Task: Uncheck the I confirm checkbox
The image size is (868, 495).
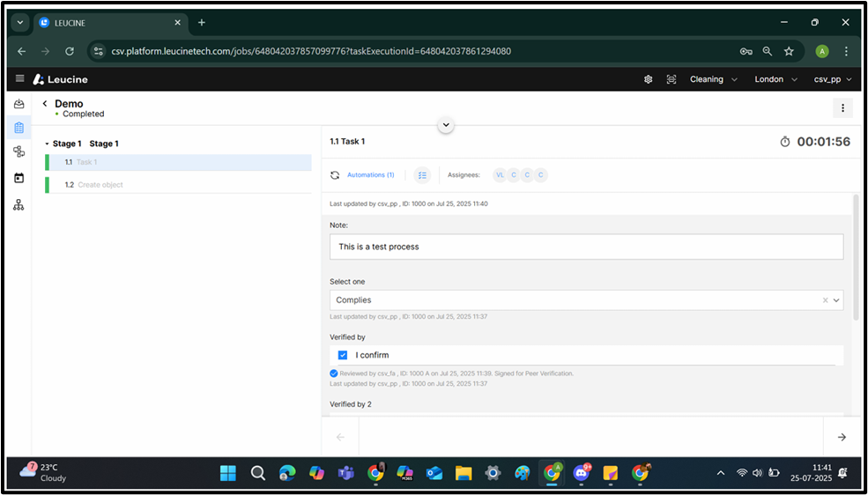Action: point(343,355)
